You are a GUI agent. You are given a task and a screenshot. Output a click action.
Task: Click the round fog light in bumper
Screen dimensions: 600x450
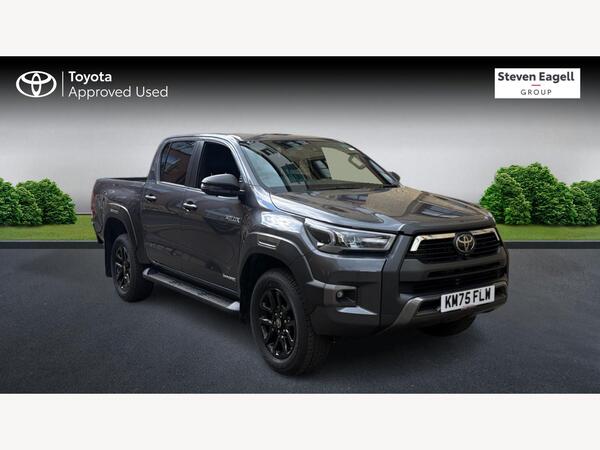tap(340, 294)
